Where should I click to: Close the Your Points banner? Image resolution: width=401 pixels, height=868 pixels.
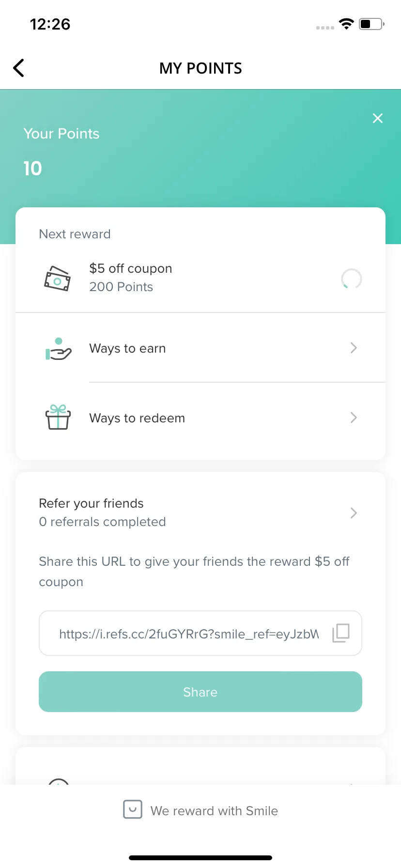click(x=378, y=118)
